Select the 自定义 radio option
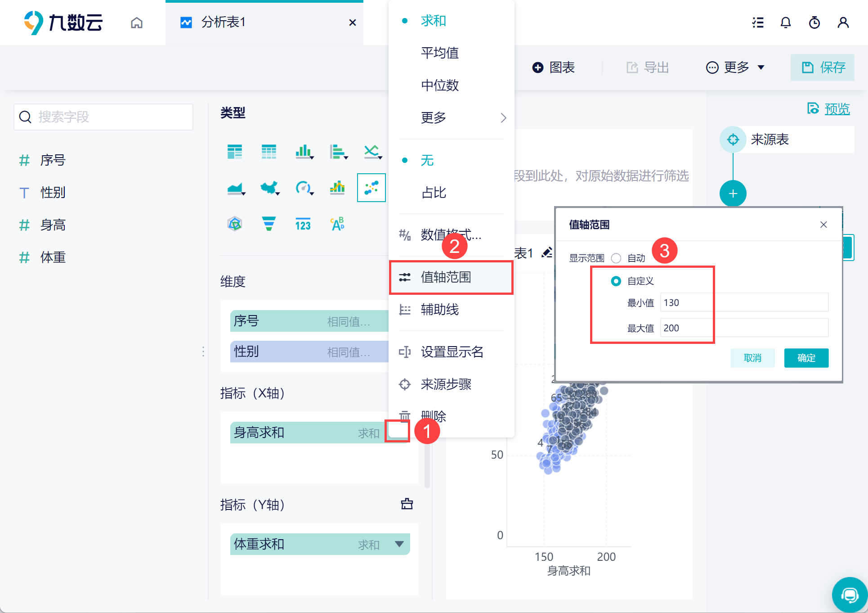This screenshot has height=613, width=868. click(x=616, y=281)
